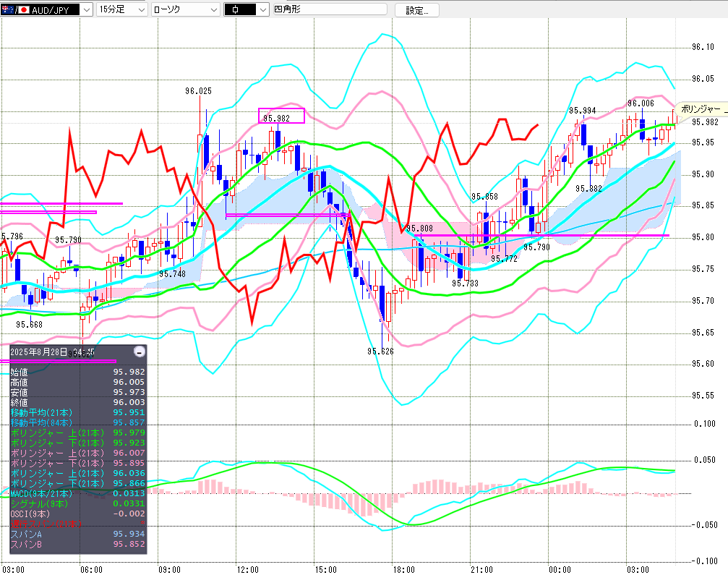Click the スパンA row in info panel
Viewport: 728px width, 575px height.
click(77, 534)
